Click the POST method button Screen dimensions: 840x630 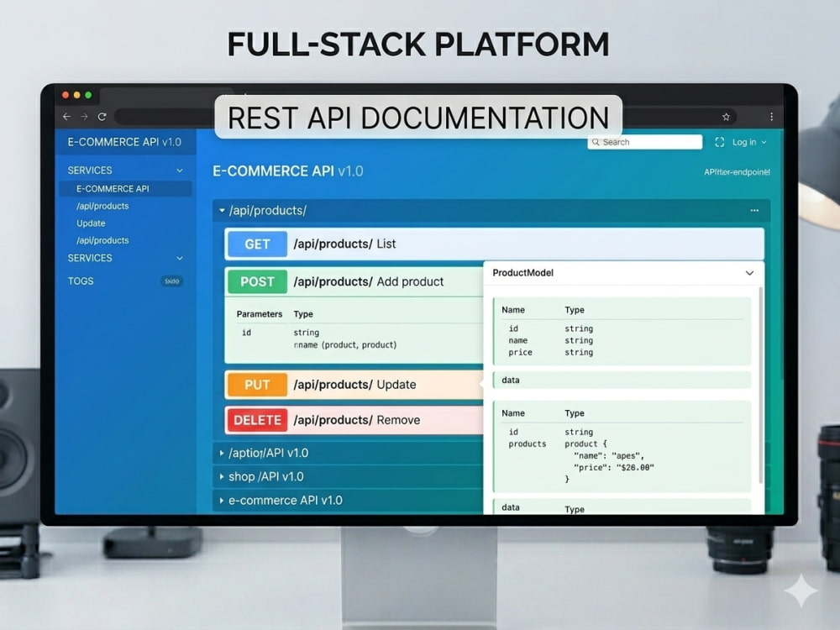pos(257,281)
